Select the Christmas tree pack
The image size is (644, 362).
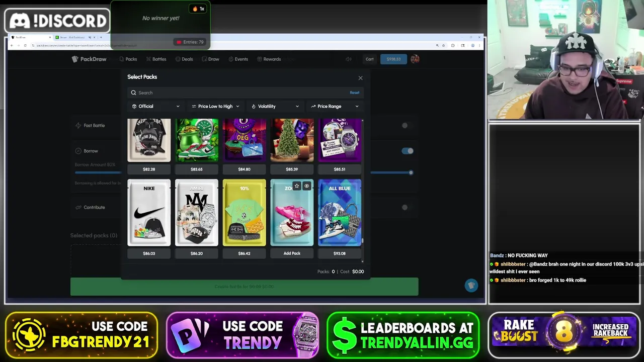click(292, 140)
